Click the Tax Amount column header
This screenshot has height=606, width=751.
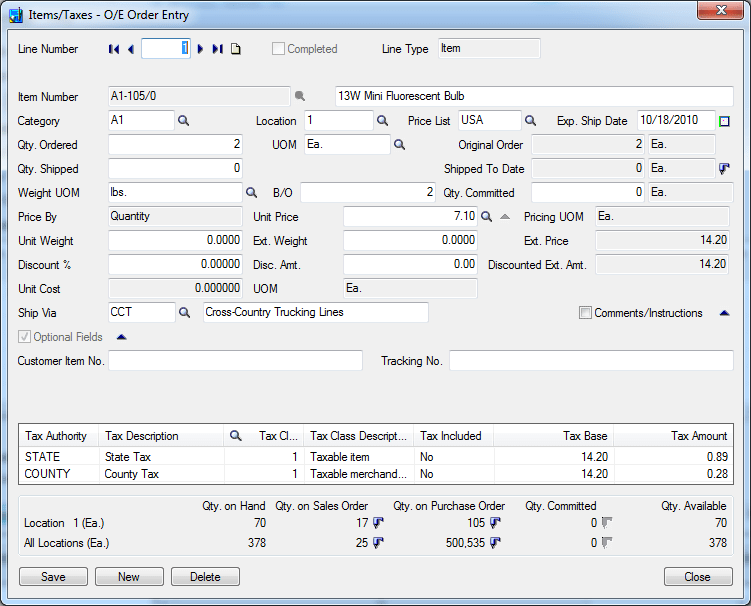coord(673,436)
